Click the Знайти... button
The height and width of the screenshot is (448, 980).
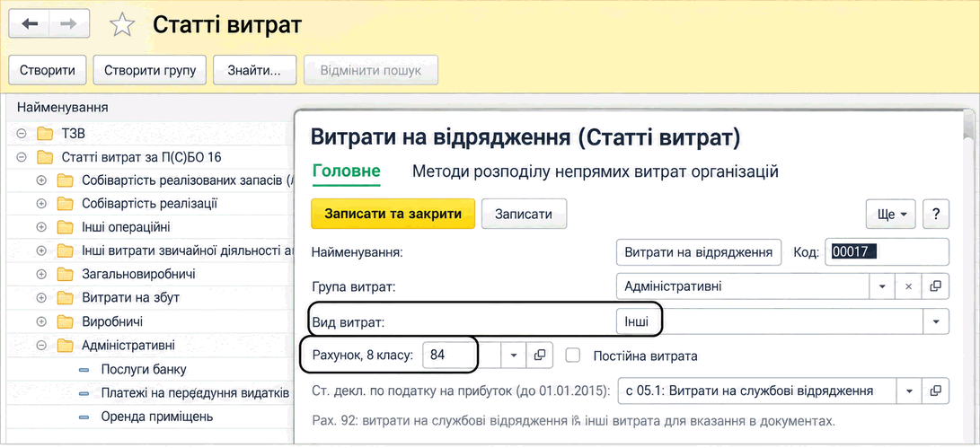pos(253,70)
